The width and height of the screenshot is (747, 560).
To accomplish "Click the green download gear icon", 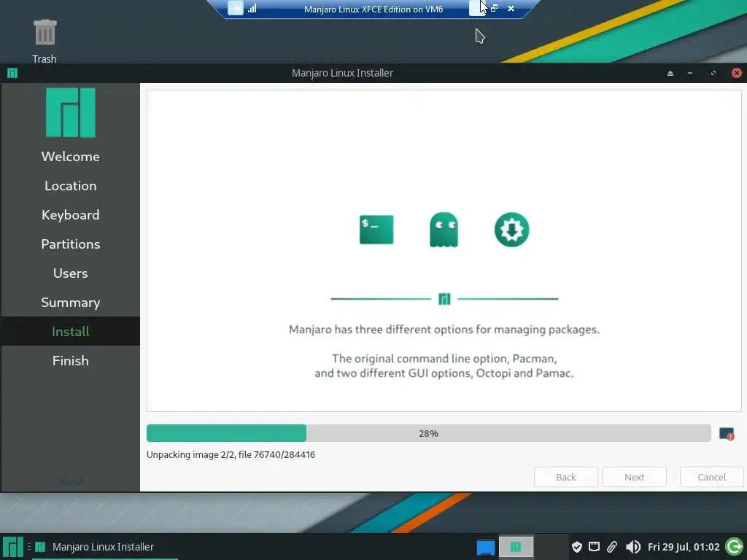I will point(511,230).
